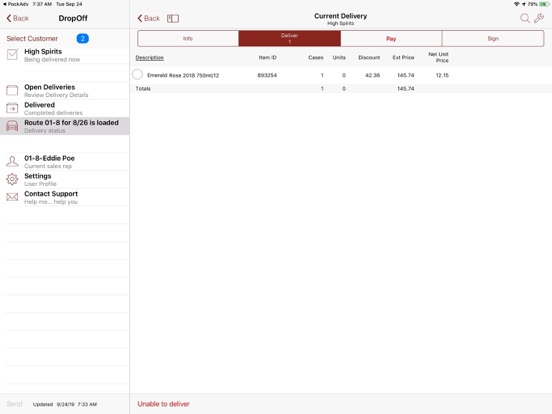552x414 pixels.
Task: Click the Units column header
Action: pos(339,57)
